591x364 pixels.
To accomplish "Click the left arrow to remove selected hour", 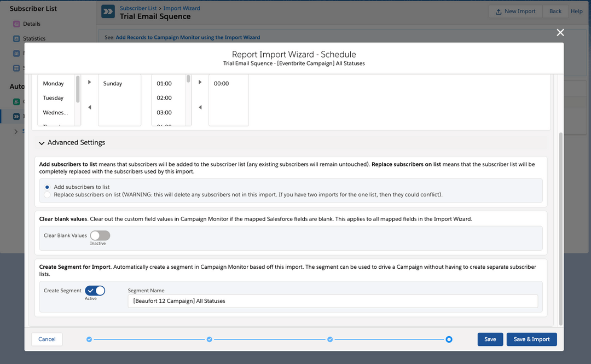I will (200, 107).
